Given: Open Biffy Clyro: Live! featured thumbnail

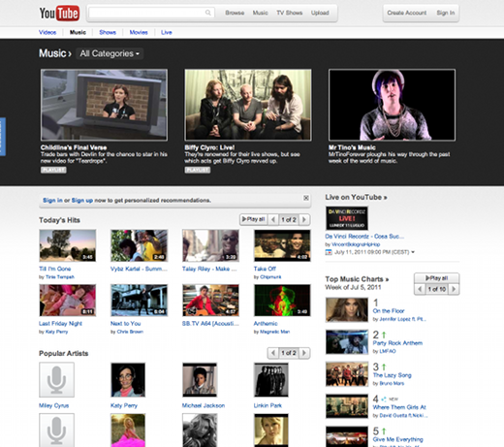Looking at the screenshot, I should click(x=248, y=105).
